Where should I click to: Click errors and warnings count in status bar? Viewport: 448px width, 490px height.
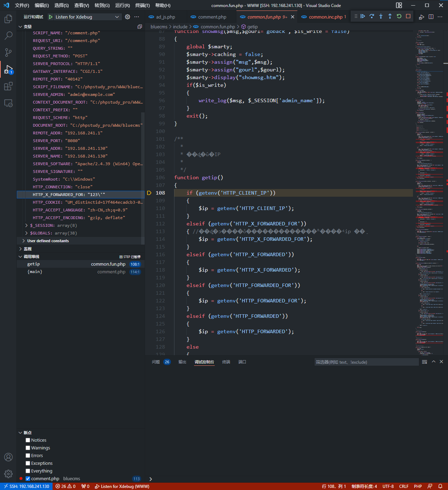(x=66, y=486)
